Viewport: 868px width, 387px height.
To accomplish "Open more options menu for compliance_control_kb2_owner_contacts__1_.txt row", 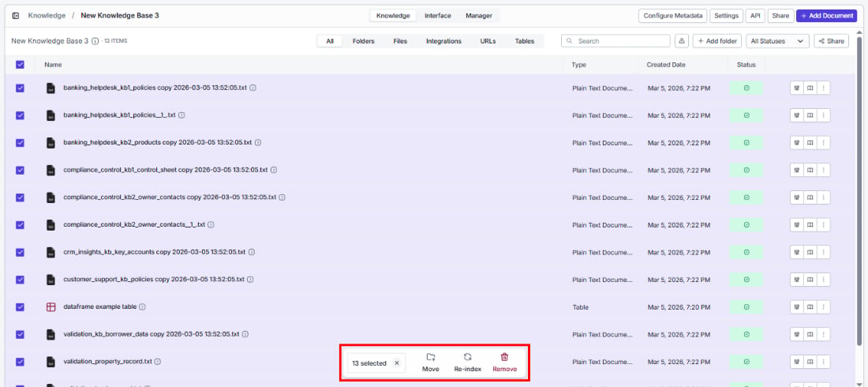I will [x=824, y=224].
